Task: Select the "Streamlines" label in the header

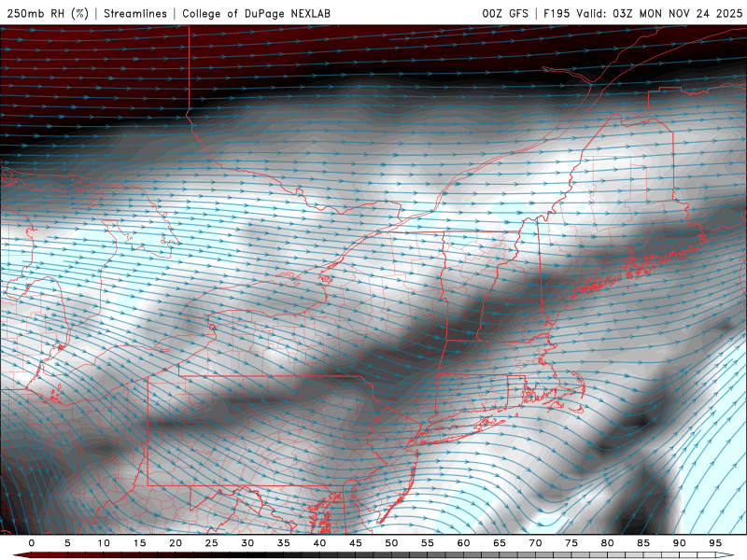Action: [135, 14]
